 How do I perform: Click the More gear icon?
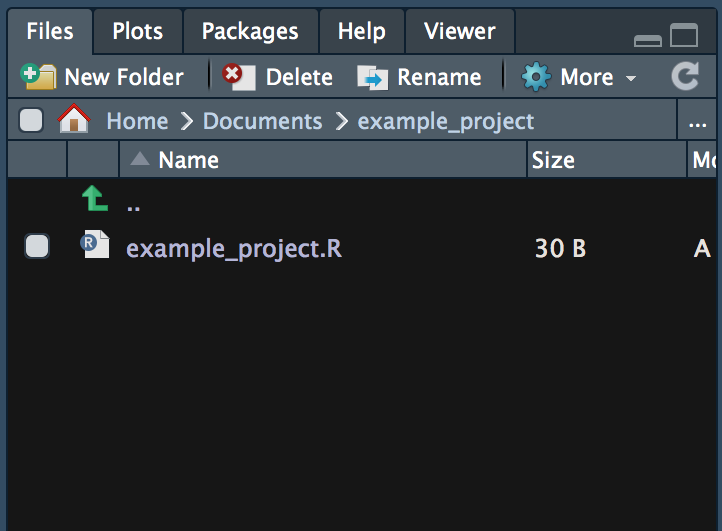pos(536,76)
